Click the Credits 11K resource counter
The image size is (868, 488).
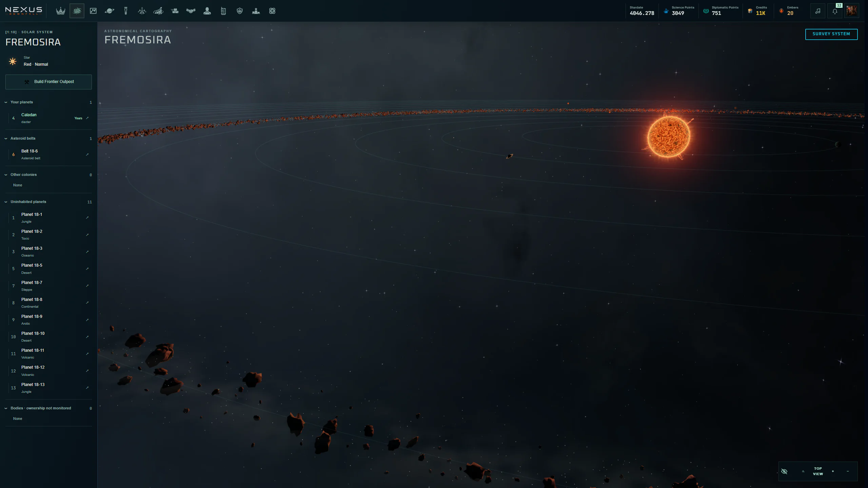pos(758,11)
